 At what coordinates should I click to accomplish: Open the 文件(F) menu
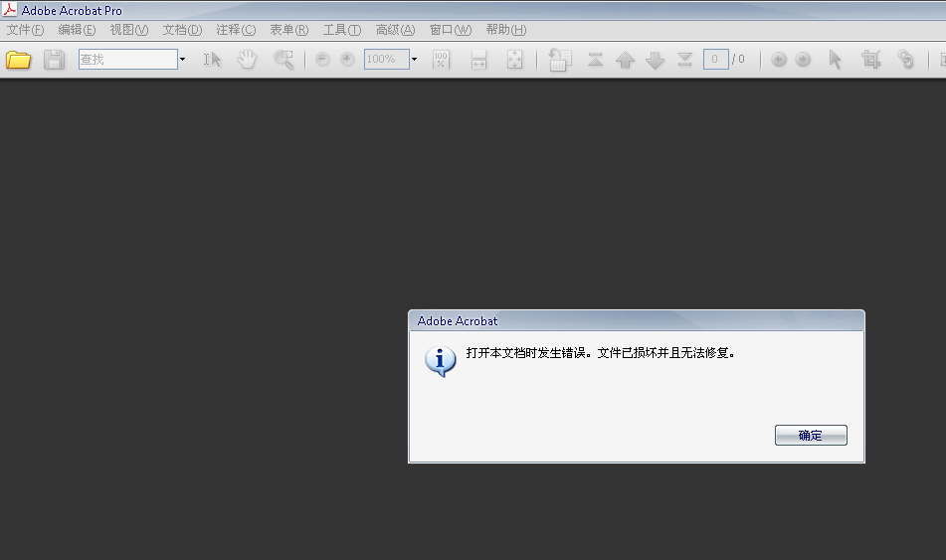point(25,30)
